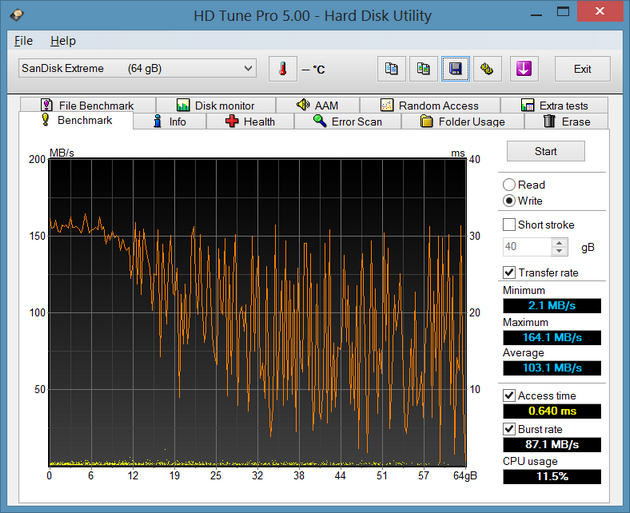Viewport: 630px width, 513px height.
Task: Click the Maximum 164.1 MB/s value
Action: coord(552,337)
